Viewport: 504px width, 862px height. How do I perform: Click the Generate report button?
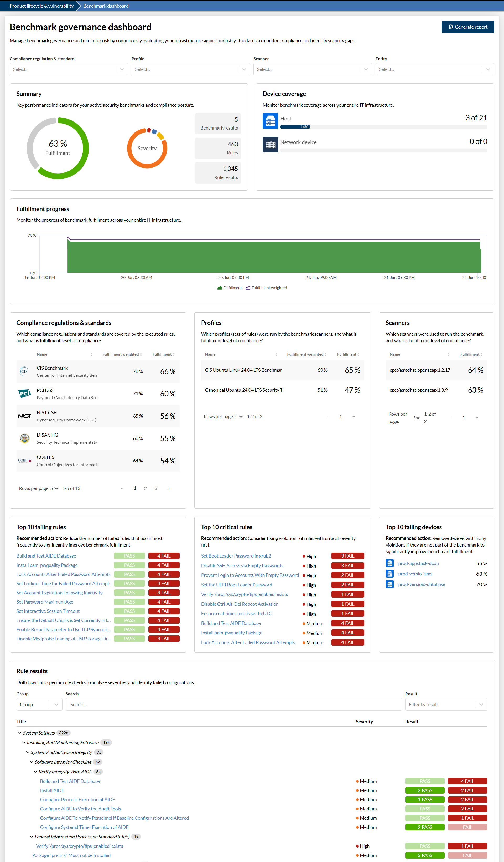pyautogui.click(x=468, y=27)
